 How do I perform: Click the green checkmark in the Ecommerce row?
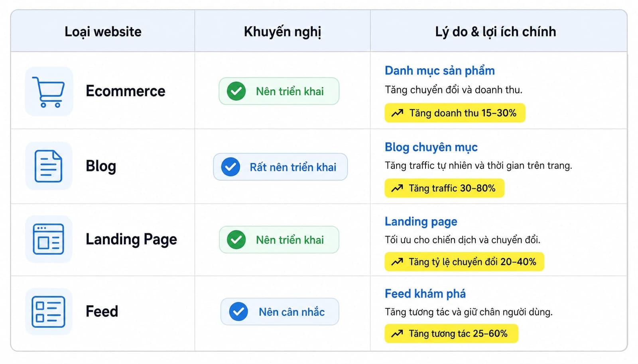(236, 91)
